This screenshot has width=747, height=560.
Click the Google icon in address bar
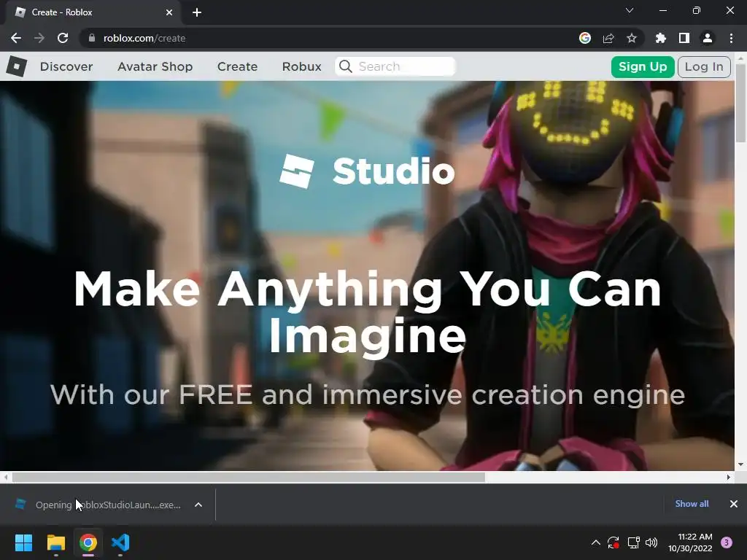coord(585,38)
